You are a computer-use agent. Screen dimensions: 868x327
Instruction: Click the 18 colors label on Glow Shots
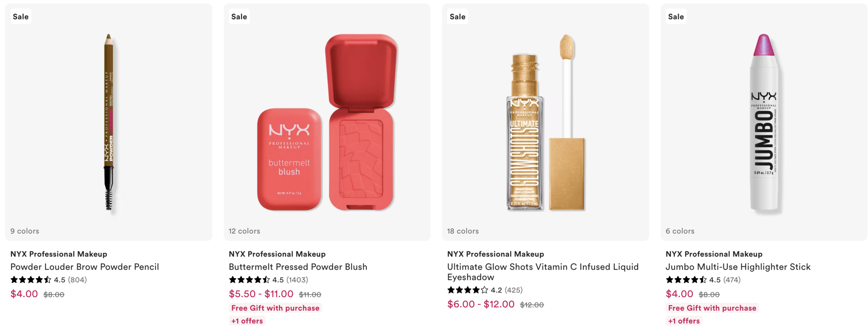[x=462, y=231]
